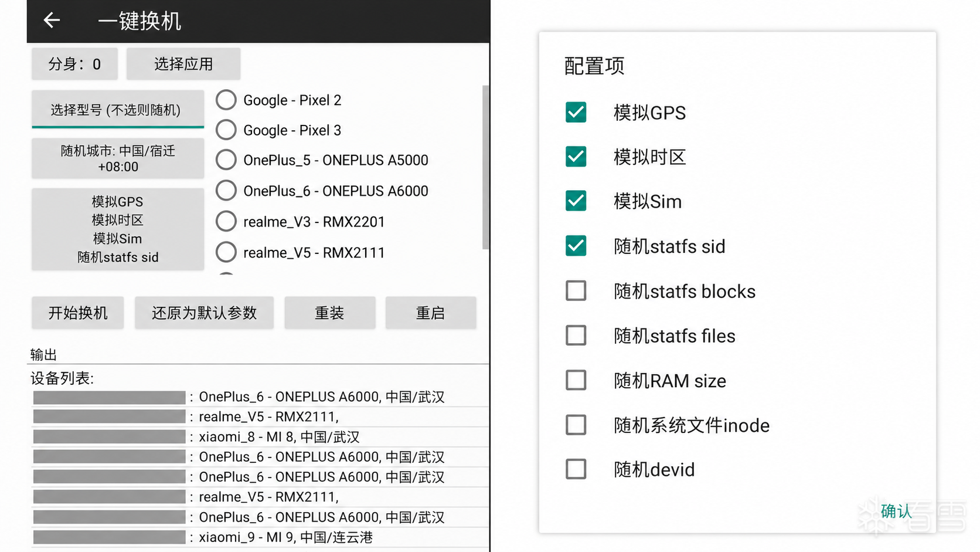The height and width of the screenshot is (552, 980).
Task: Tick the 随机devid checkbox
Action: pyautogui.click(x=576, y=469)
